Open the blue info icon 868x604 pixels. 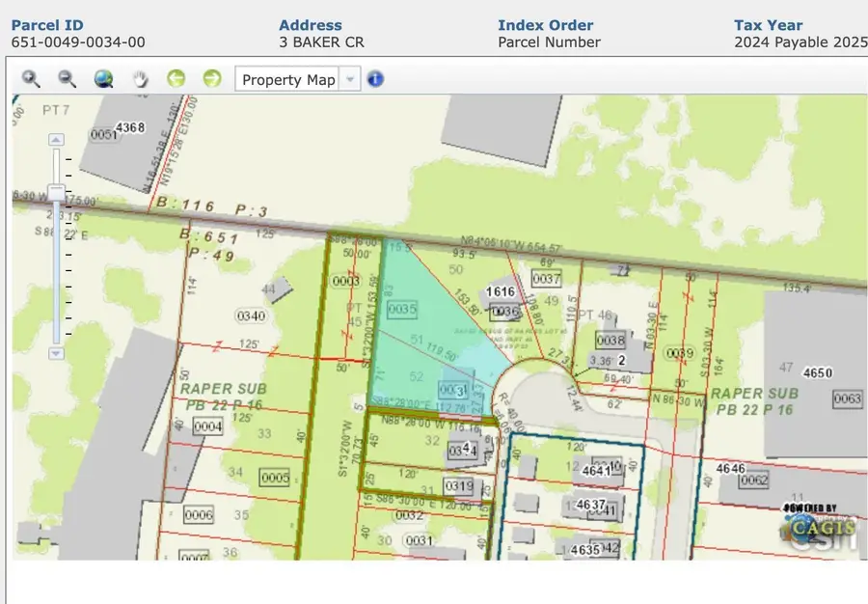pyautogui.click(x=375, y=79)
